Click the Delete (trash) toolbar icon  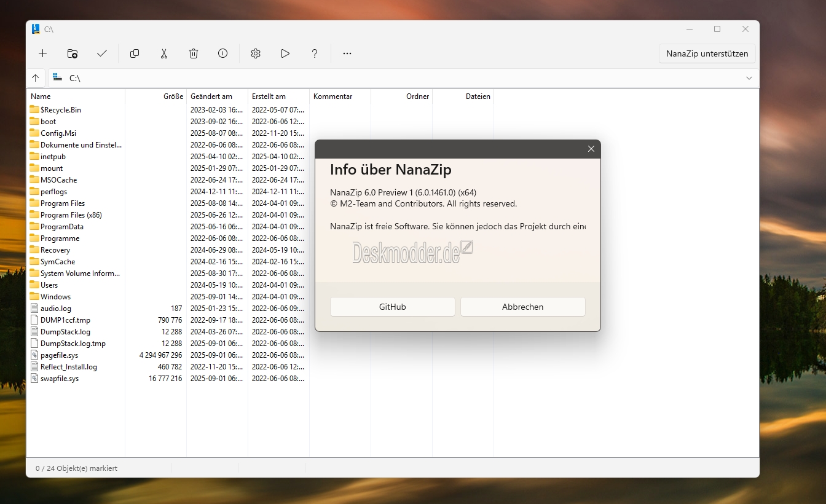(x=194, y=53)
